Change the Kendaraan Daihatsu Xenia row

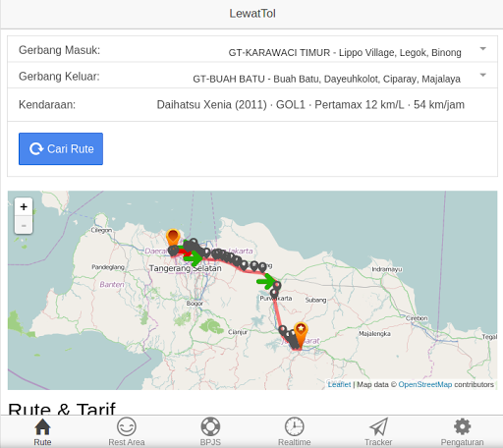(x=252, y=105)
